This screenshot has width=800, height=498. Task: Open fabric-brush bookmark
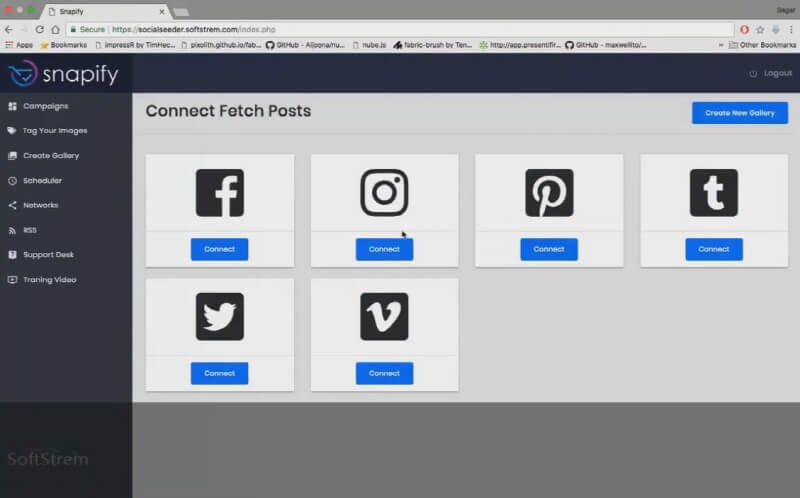tap(433, 45)
